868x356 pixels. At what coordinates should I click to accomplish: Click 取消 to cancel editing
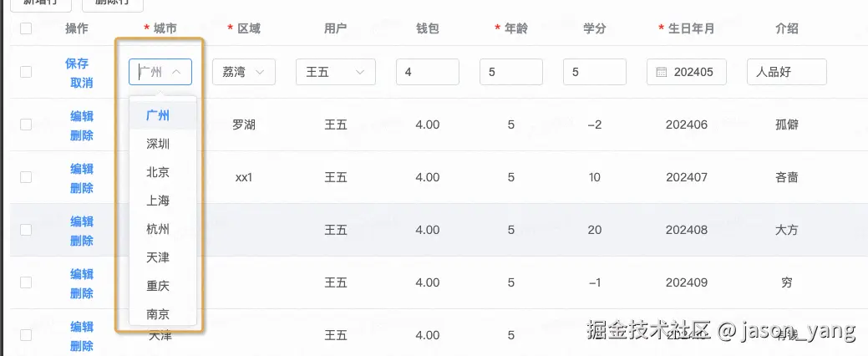coord(82,83)
